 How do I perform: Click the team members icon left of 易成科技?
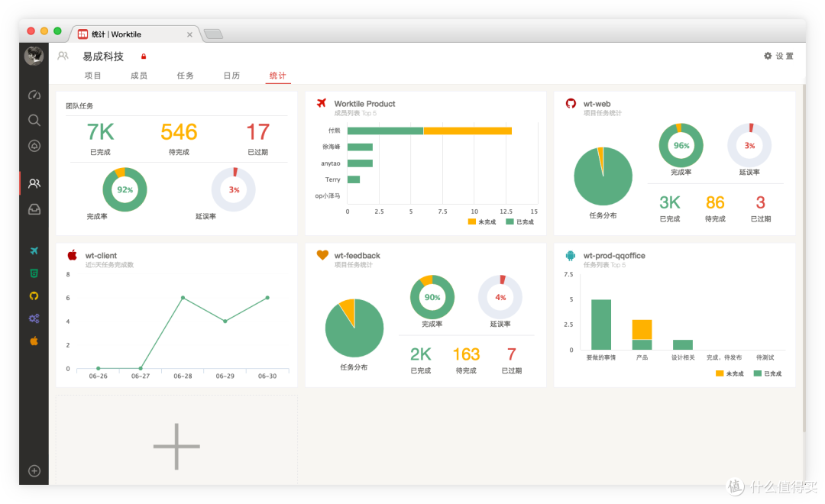tap(63, 56)
